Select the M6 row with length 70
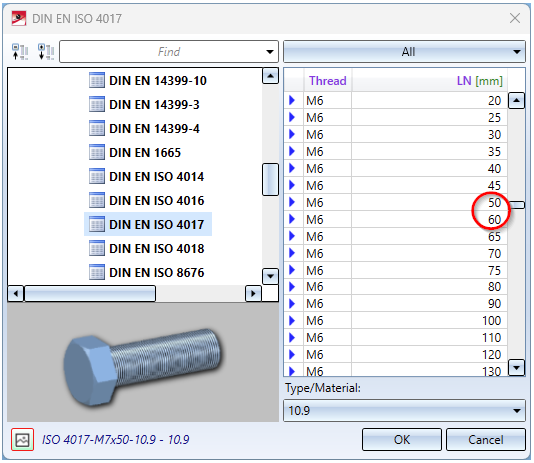 point(395,254)
